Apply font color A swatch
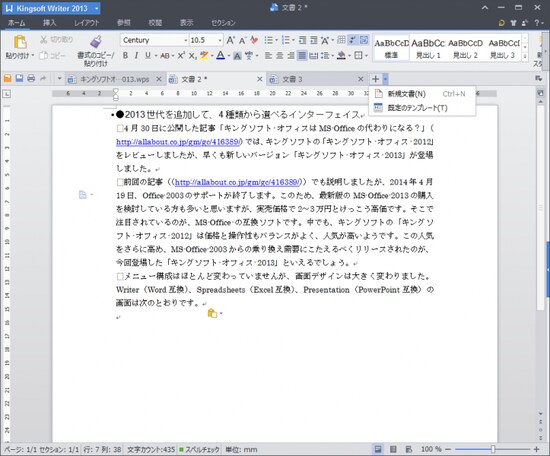This screenshot has height=456, width=550. [x=220, y=55]
